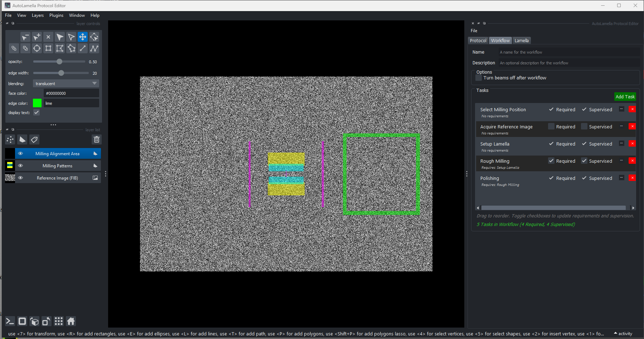Open the napari console

(10, 321)
